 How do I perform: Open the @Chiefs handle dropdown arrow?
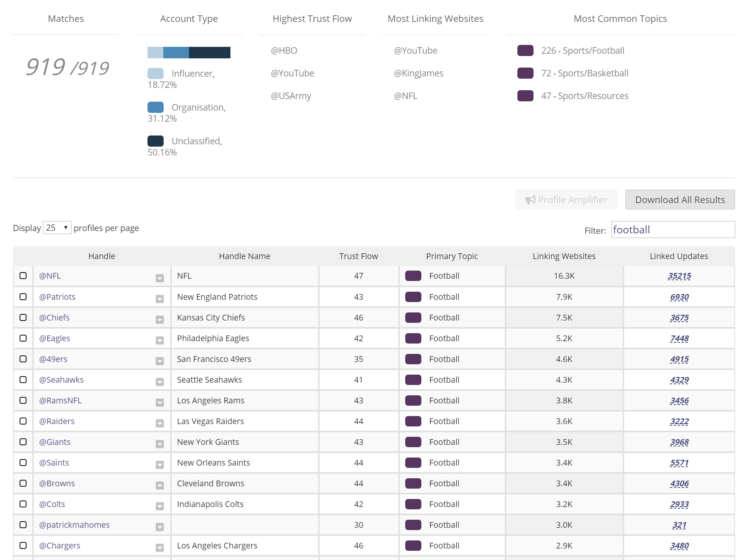(160, 320)
